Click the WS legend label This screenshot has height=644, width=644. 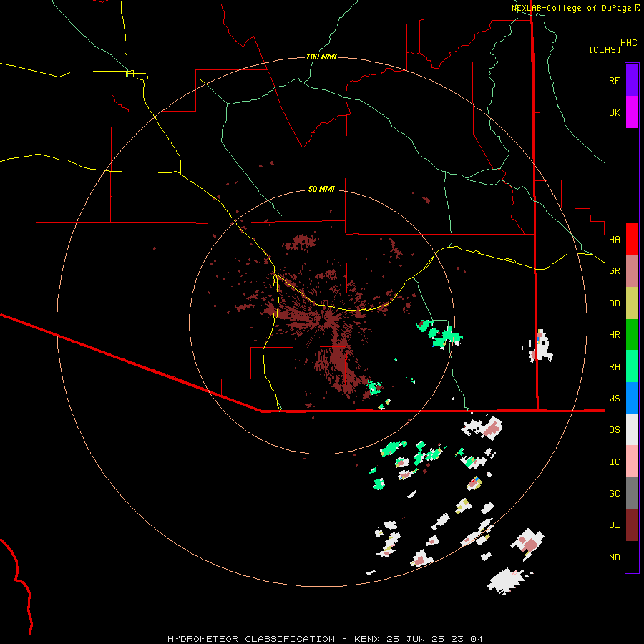click(614, 398)
